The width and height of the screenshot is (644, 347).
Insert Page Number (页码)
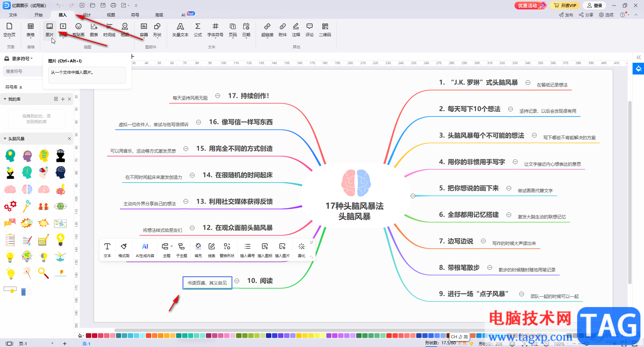point(233,30)
